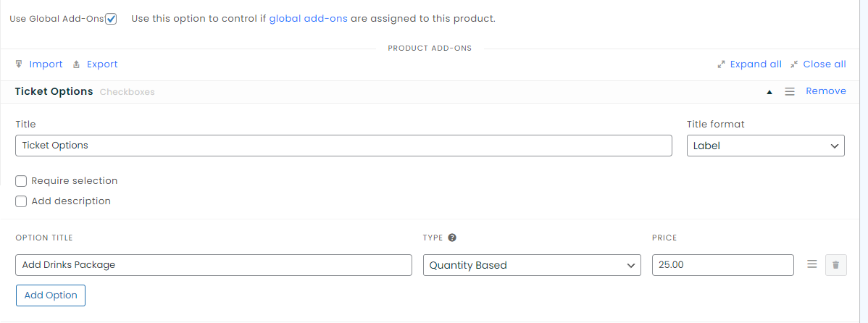
Task: Click the Close all arrows icon
Action: [794, 64]
